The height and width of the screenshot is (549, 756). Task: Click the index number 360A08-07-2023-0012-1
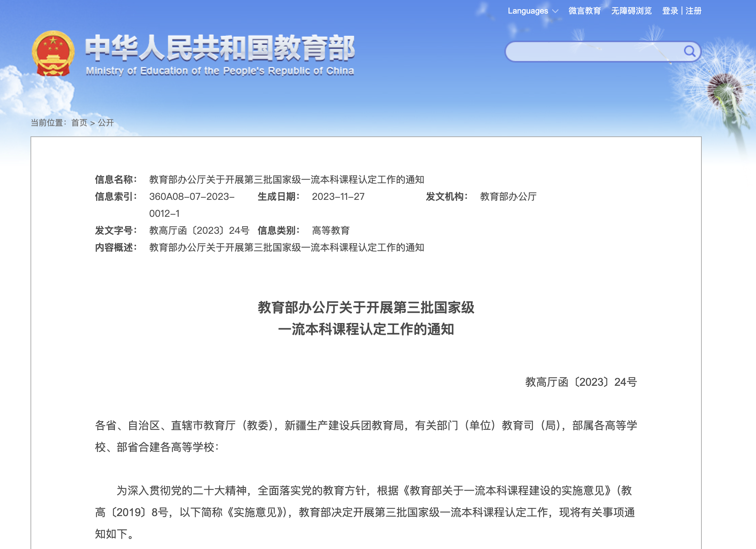pyautogui.click(x=192, y=197)
